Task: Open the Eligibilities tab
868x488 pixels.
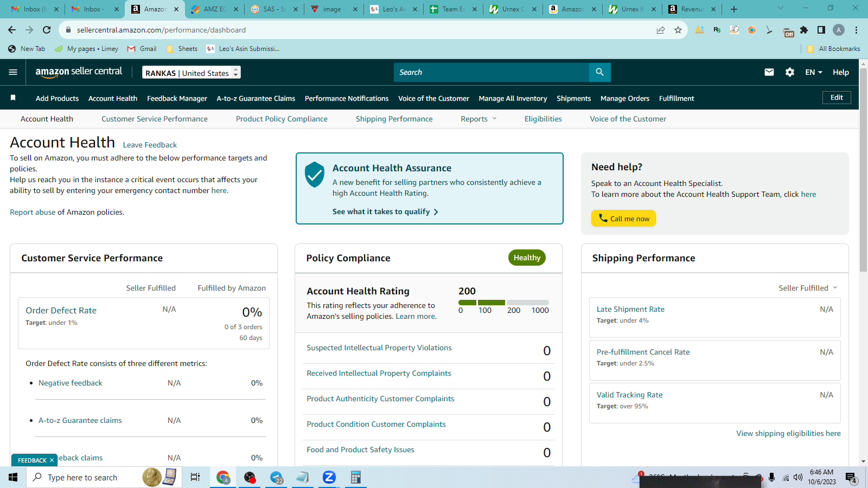Action: click(543, 119)
